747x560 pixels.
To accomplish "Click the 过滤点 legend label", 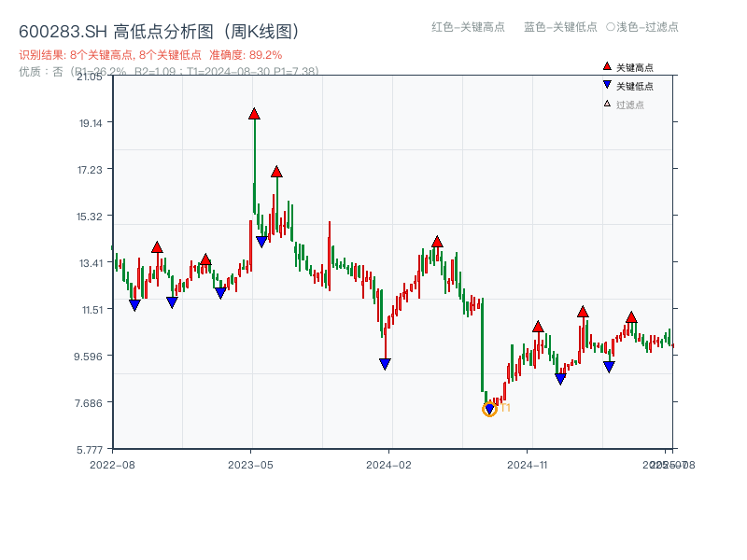I will point(629,105).
